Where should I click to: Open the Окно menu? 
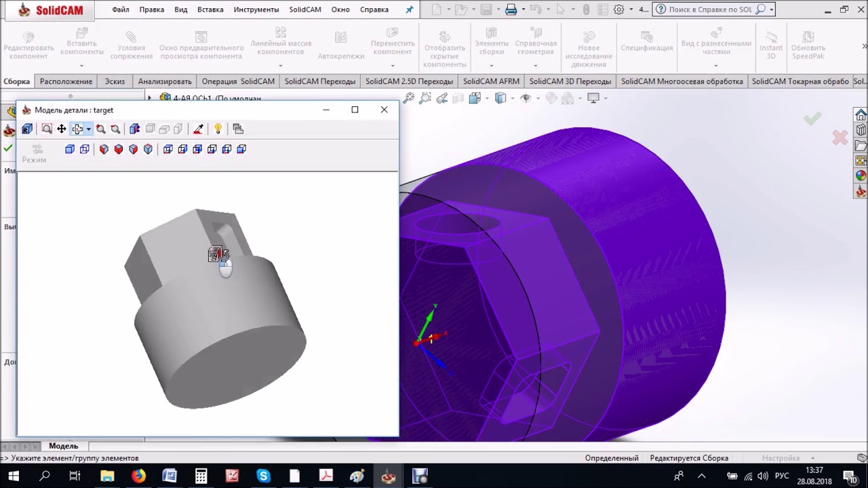click(x=340, y=9)
